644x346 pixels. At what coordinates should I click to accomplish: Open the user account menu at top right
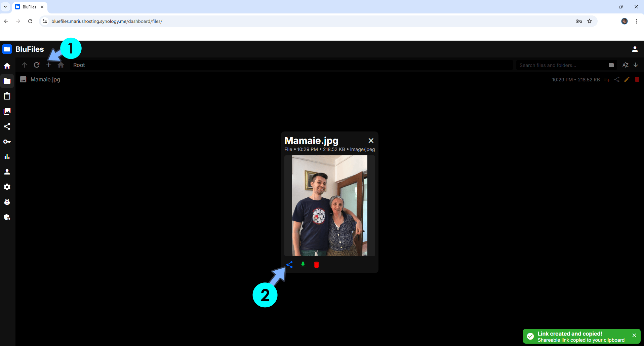(635, 49)
